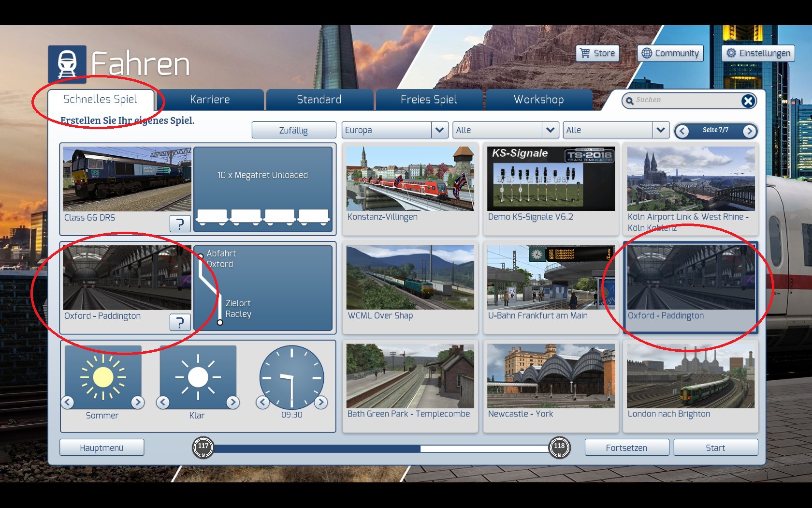812x508 pixels.
Task: Return to the Hauptmenü
Action: click(101, 448)
